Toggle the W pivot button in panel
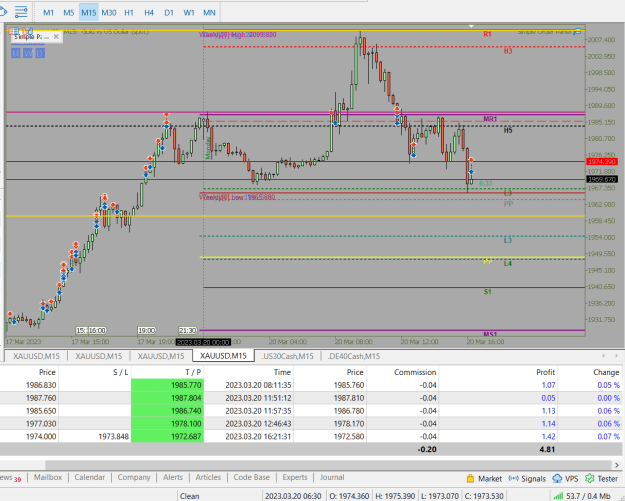 (28, 53)
